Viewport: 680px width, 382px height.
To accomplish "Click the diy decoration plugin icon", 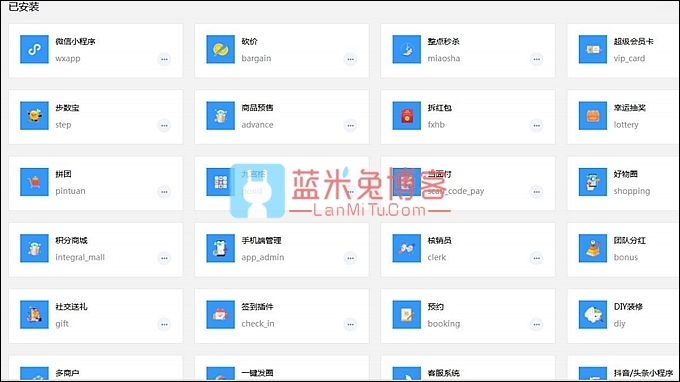I will point(593,315).
